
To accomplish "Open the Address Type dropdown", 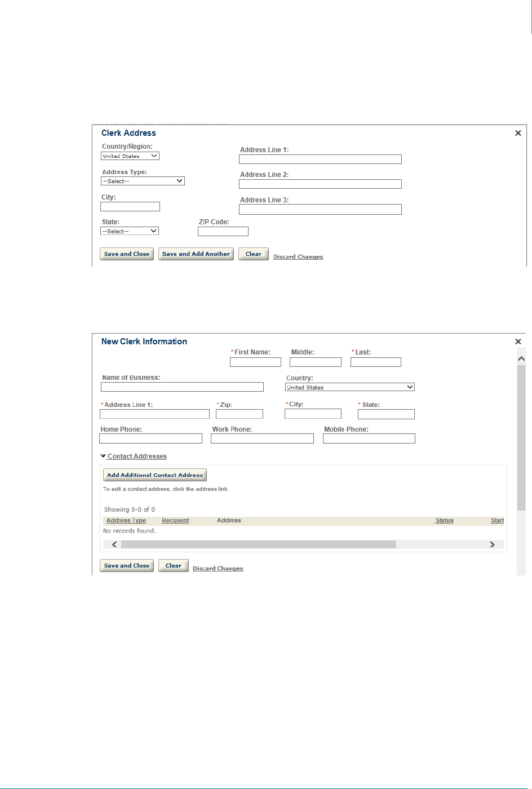I will click(x=143, y=181).
